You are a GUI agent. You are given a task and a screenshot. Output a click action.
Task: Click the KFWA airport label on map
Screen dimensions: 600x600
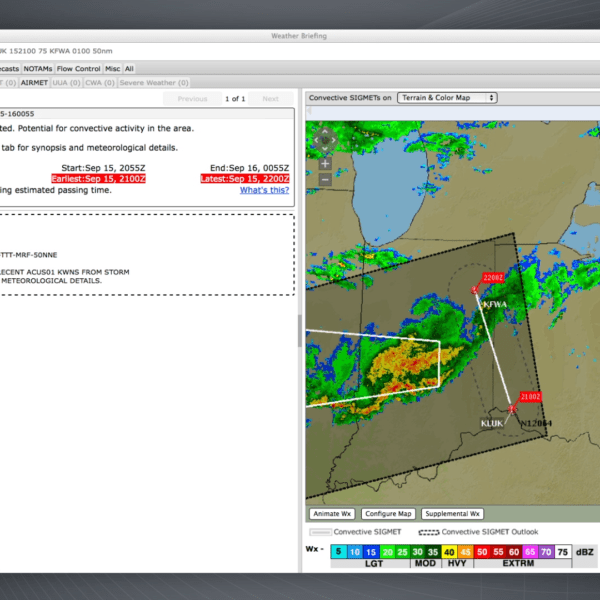pos(495,305)
